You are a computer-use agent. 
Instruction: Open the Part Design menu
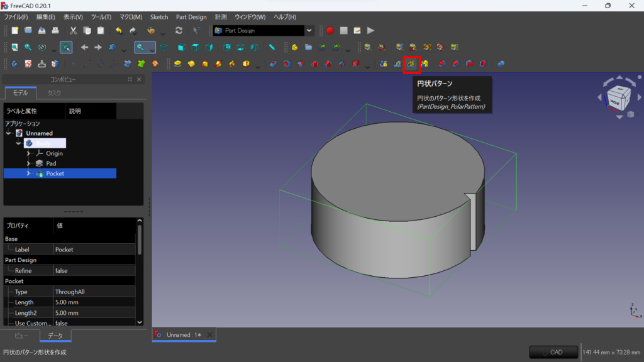coord(191,17)
